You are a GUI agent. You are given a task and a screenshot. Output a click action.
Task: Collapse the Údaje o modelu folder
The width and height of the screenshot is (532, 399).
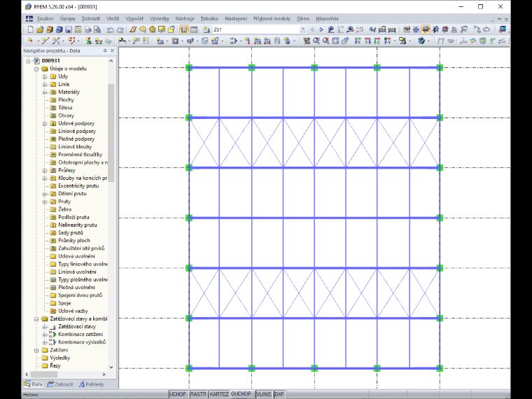pyautogui.click(x=36, y=69)
